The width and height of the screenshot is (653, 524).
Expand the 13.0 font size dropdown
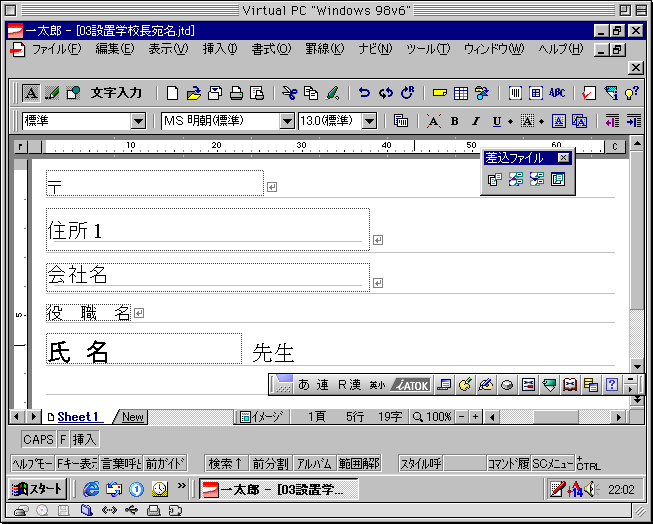[369, 121]
